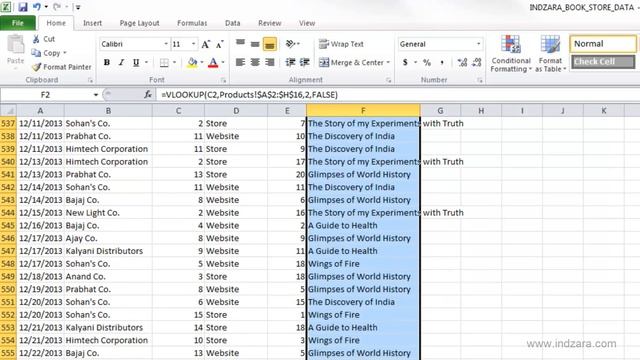Image resolution: width=640 pixels, height=360 pixels.
Task: Click the Undo icon
Action: tap(37, 7)
